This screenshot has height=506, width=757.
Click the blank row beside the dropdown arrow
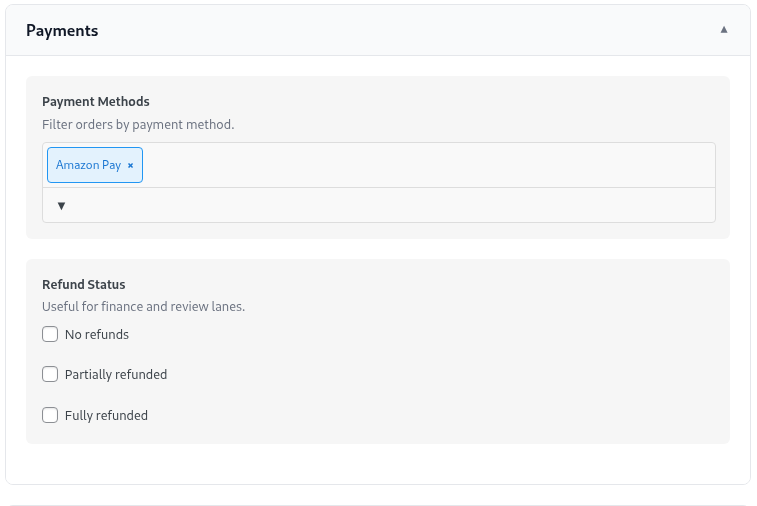click(400, 206)
